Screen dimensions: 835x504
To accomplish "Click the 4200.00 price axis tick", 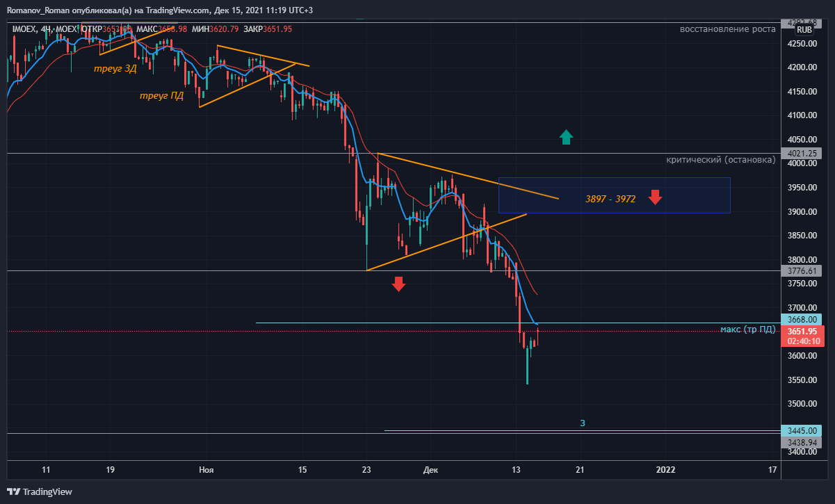I will click(x=802, y=67).
